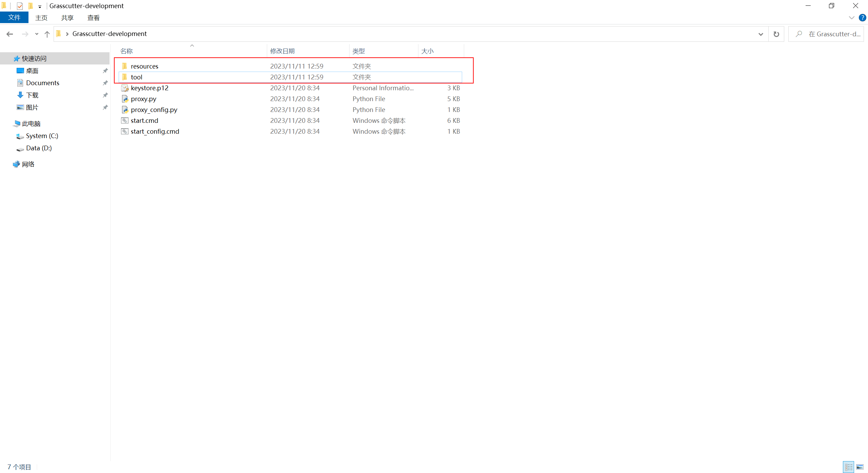Select the proxy_config.py file icon
Screen dimensions: 868x473
pyautogui.click(x=125, y=110)
